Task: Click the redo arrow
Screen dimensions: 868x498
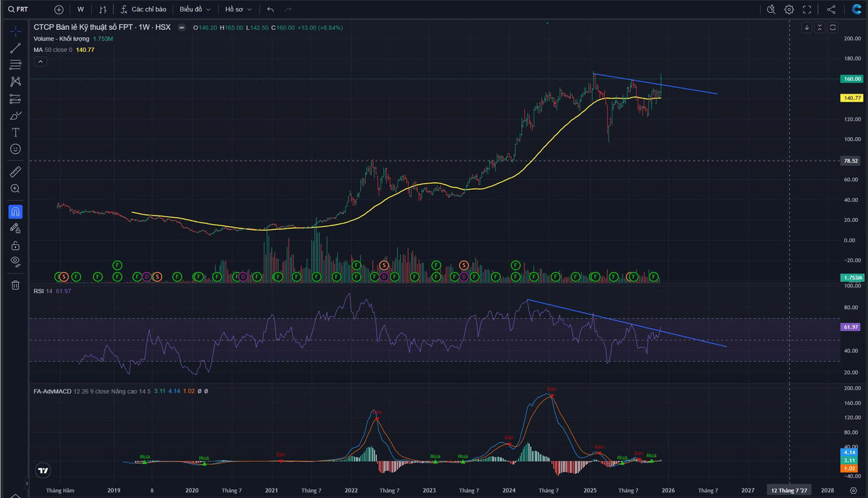Action: [288, 9]
